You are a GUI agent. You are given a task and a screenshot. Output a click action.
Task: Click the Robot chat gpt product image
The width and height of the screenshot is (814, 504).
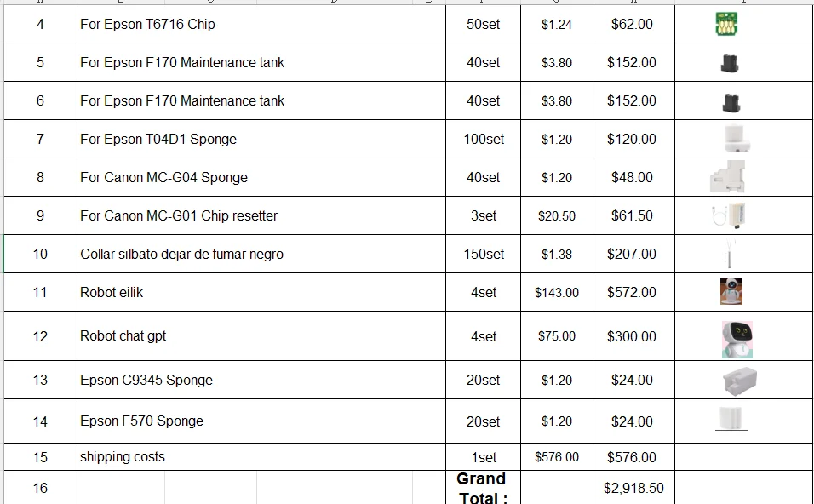[736, 338]
